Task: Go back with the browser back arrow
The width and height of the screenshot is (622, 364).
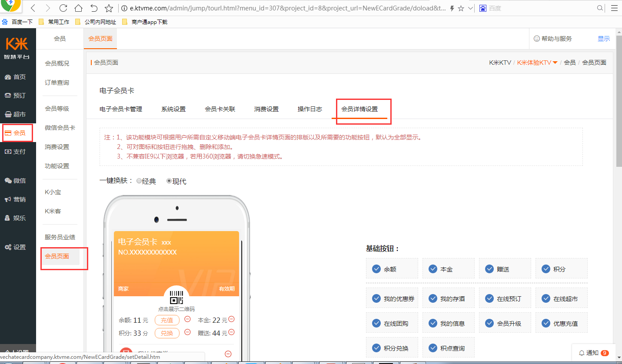Action: click(33, 8)
